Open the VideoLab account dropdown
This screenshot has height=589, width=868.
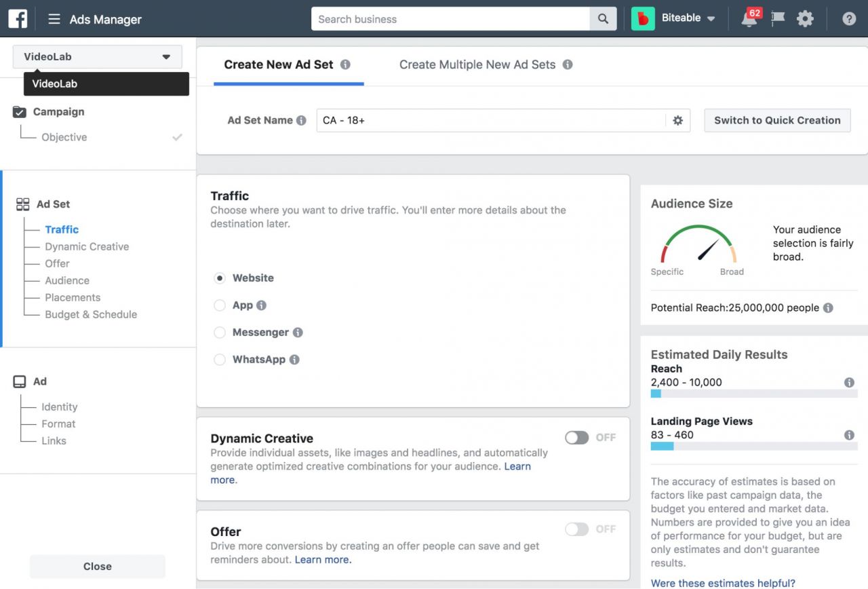[x=98, y=57]
